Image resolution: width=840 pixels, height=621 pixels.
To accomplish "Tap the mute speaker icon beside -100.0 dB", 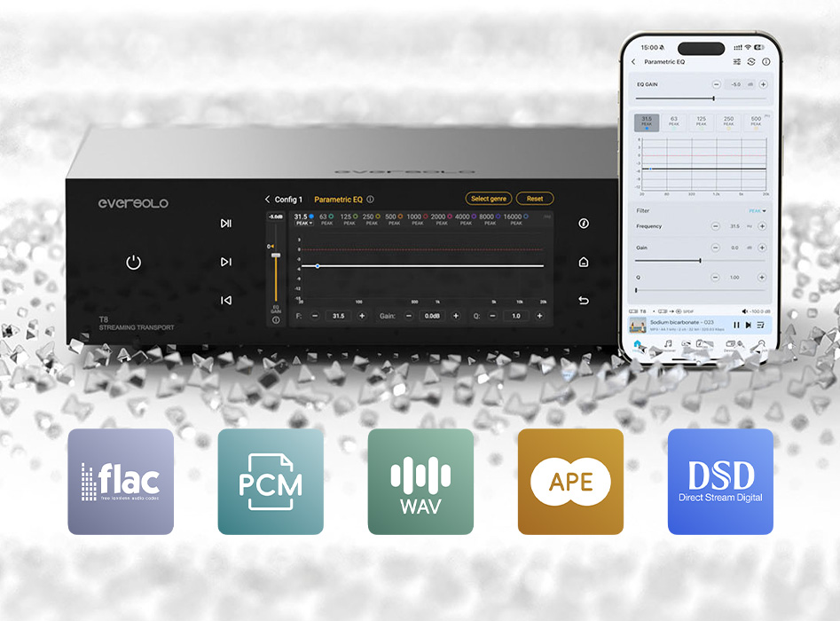I will pos(744,311).
